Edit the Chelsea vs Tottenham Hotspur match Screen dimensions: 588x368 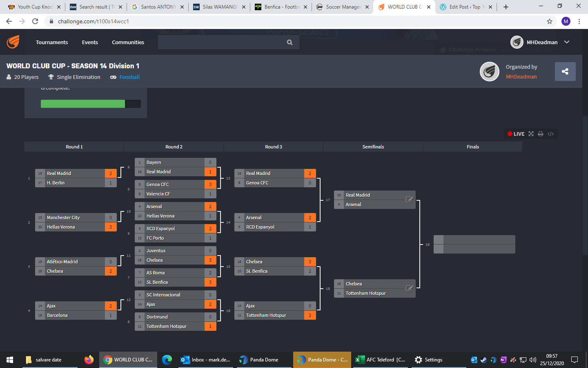pyautogui.click(x=409, y=288)
